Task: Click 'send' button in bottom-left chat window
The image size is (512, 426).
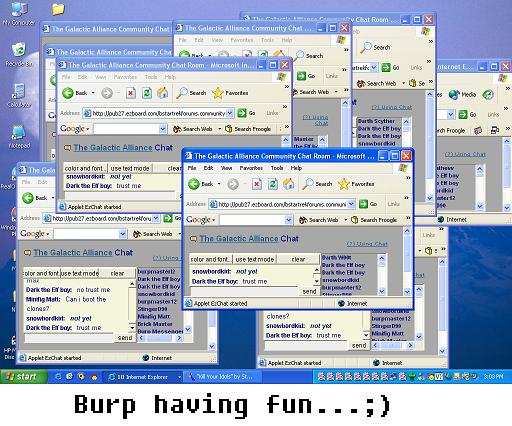Action: click(x=125, y=338)
